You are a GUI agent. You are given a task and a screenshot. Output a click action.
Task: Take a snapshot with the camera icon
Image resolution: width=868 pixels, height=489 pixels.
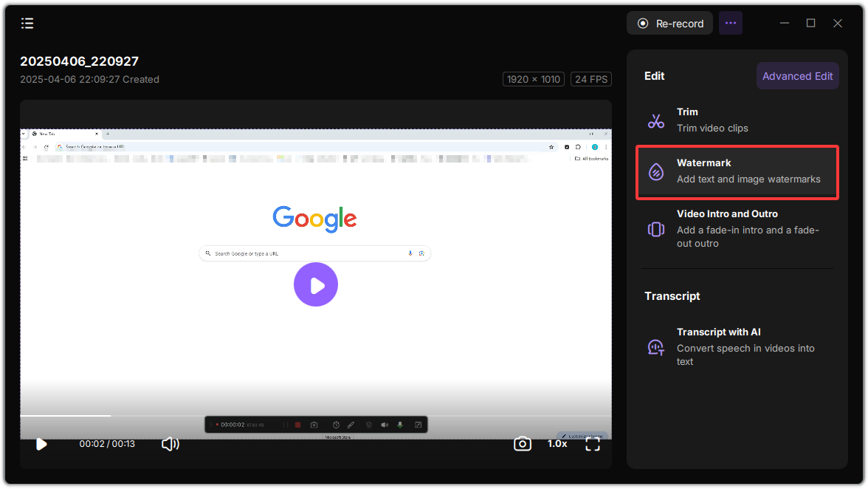(x=522, y=444)
